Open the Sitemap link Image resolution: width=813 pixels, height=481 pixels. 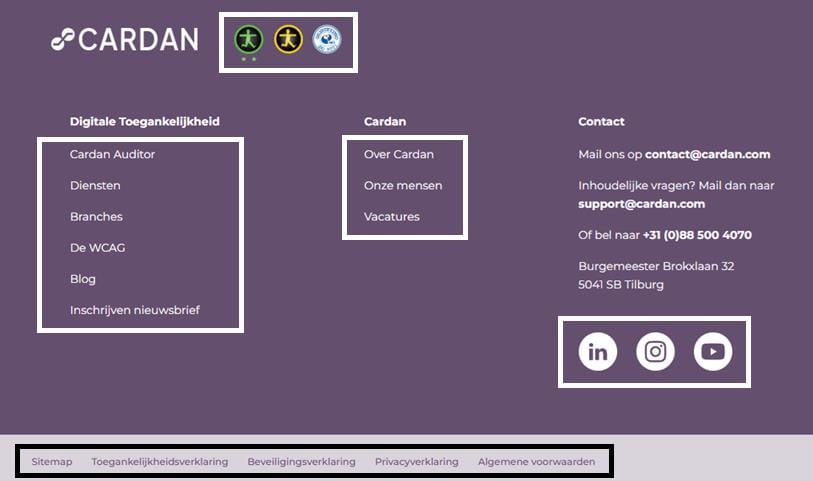pyautogui.click(x=52, y=461)
